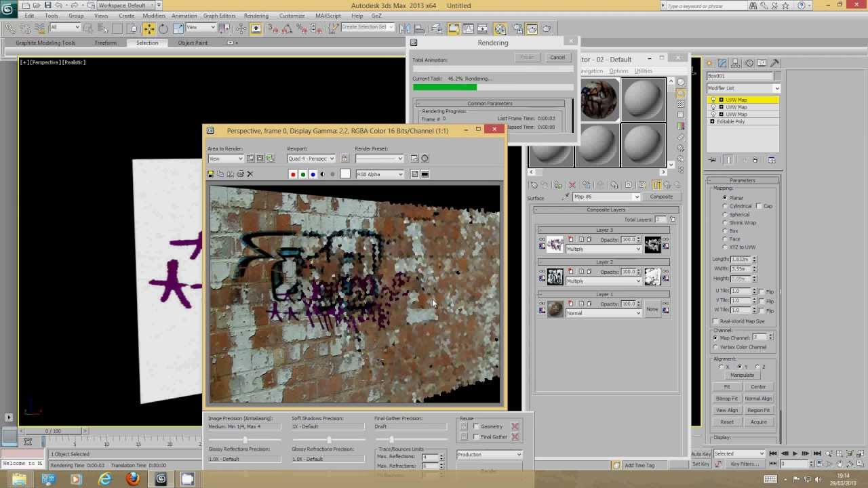The width and height of the screenshot is (868, 488).
Task: Open the Create panel star icon
Action: [710, 63]
